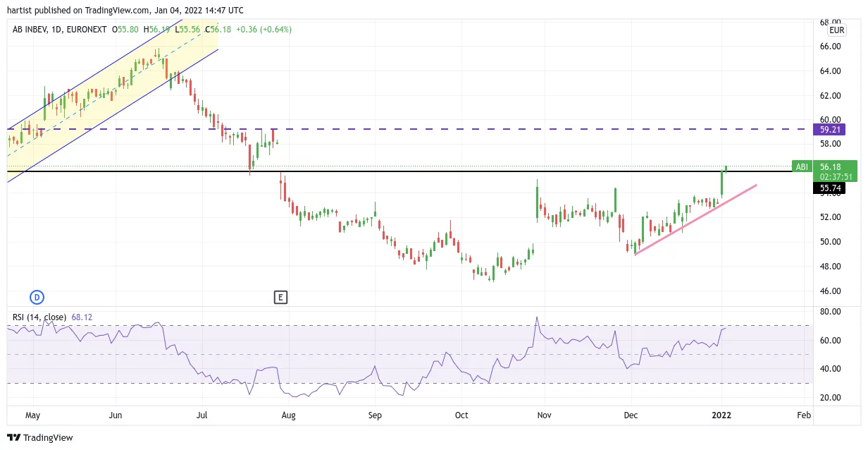
Task: Click the hartist published on TradingView.com header
Action: click(x=125, y=10)
